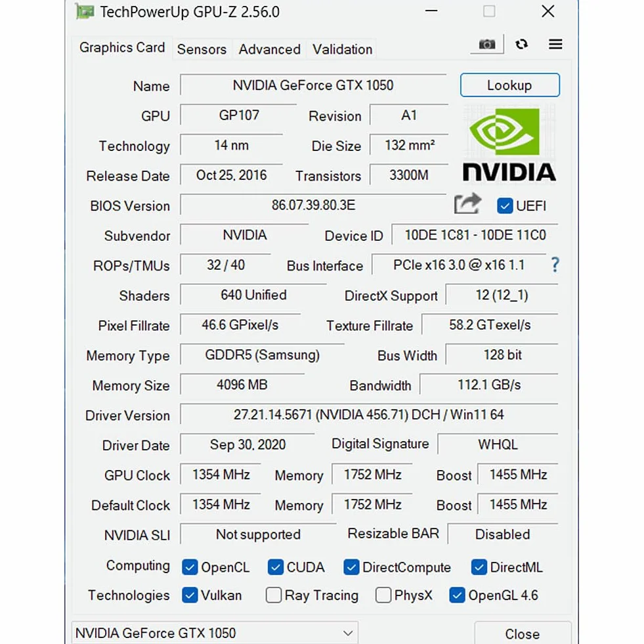This screenshot has width=644, height=644.
Task: Click the Memory field in GPU Clock row
Action: [x=372, y=475]
